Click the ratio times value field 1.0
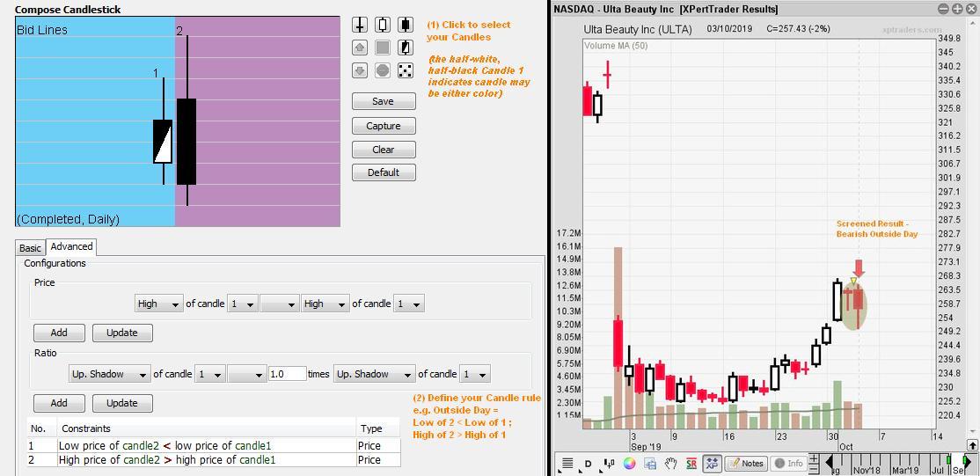The image size is (980, 476). pyautogui.click(x=287, y=374)
